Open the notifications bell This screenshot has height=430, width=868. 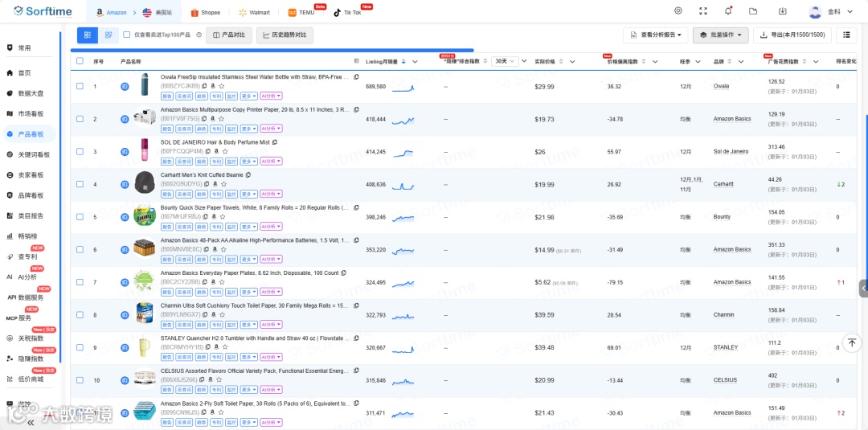[728, 11]
